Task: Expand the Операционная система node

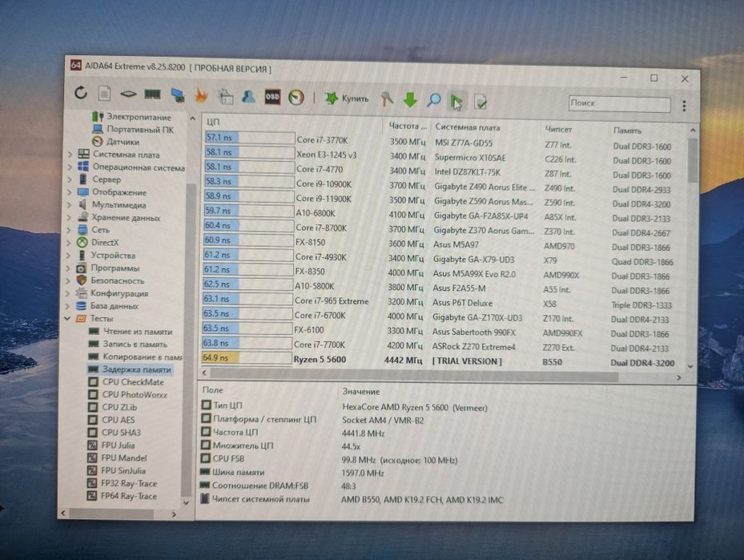Action: click(x=70, y=167)
